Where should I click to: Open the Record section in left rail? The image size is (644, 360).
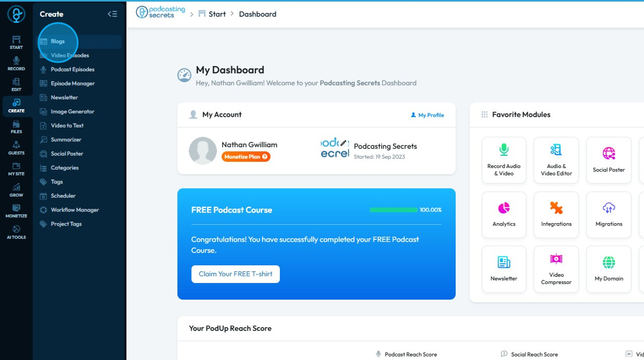coord(16,64)
